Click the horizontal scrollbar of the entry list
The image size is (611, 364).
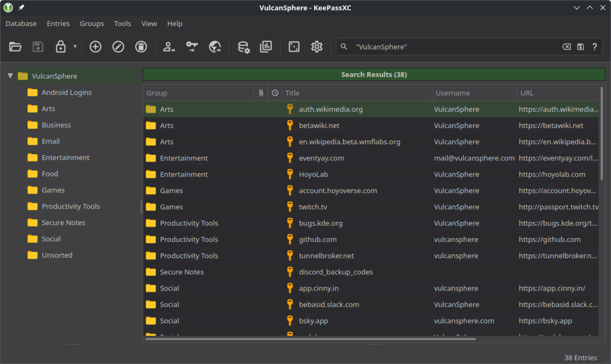[x=311, y=339]
